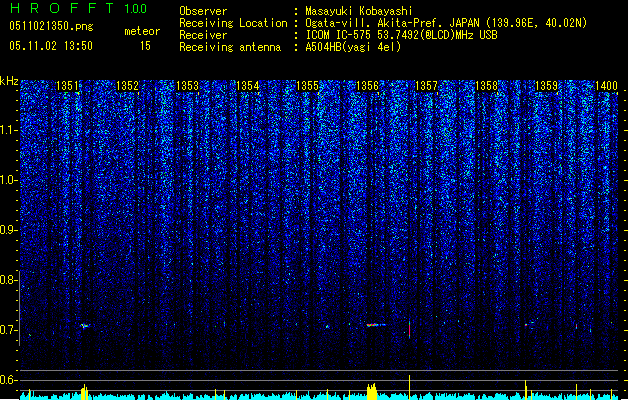Click the 1351 time marker

point(67,86)
